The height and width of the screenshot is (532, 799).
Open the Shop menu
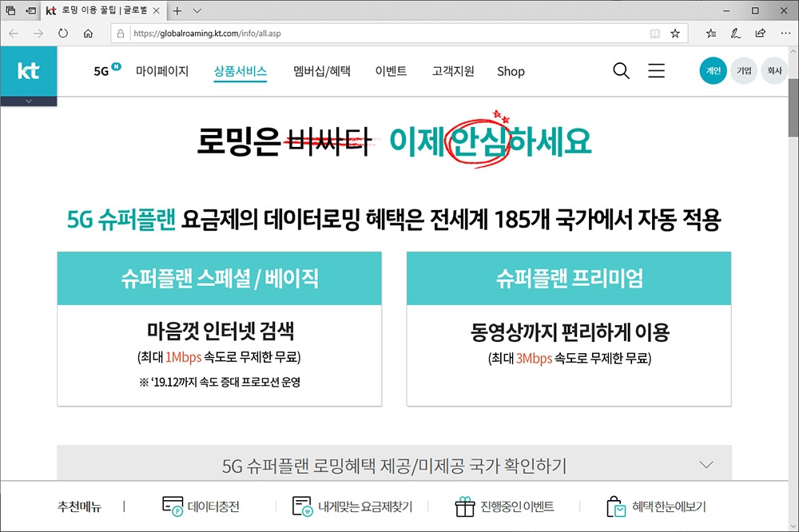point(511,71)
